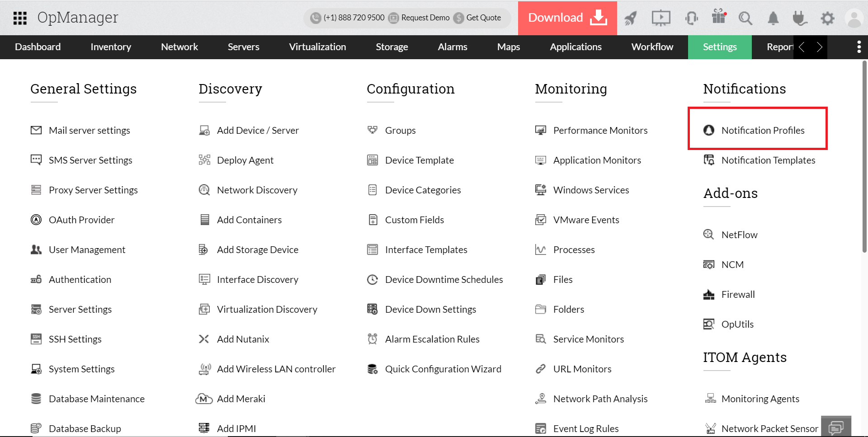The image size is (868, 437).
Task: Open Monitoring Agents under ITOM Agents
Action: [x=760, y=399]
